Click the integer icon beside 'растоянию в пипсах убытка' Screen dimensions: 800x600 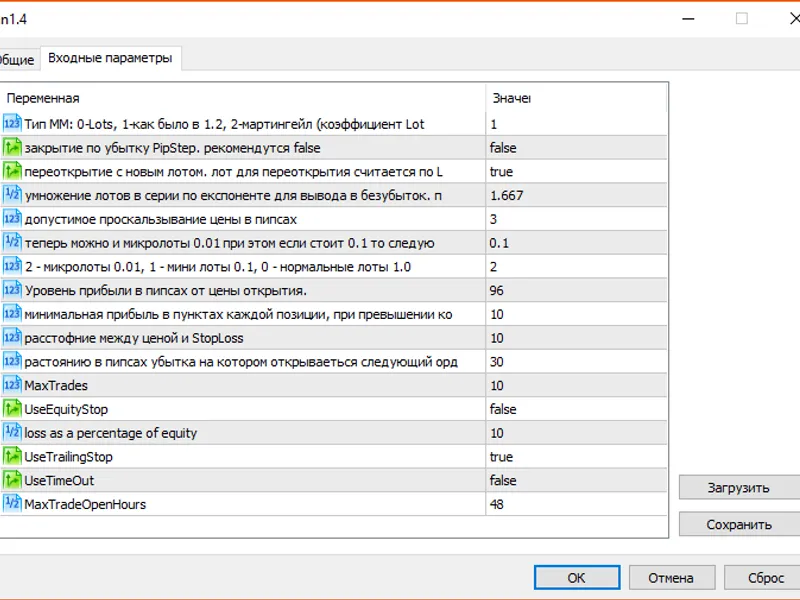point(12,361)
